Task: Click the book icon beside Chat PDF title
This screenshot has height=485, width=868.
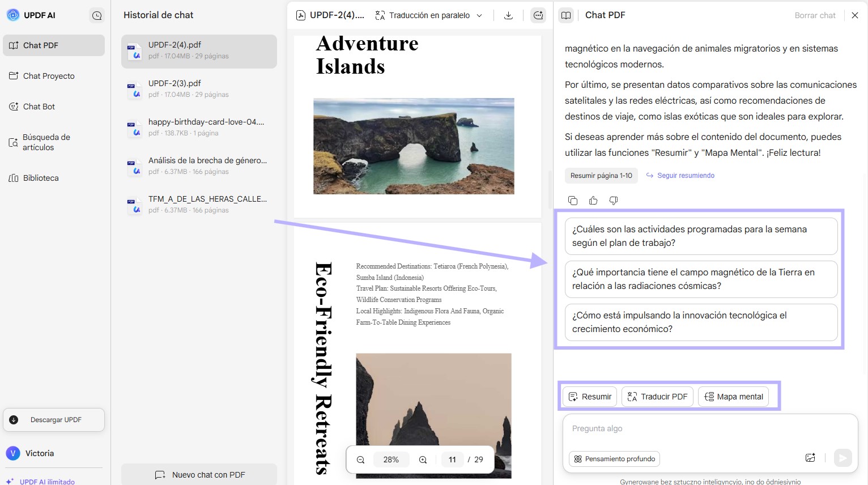Action: 566,15
